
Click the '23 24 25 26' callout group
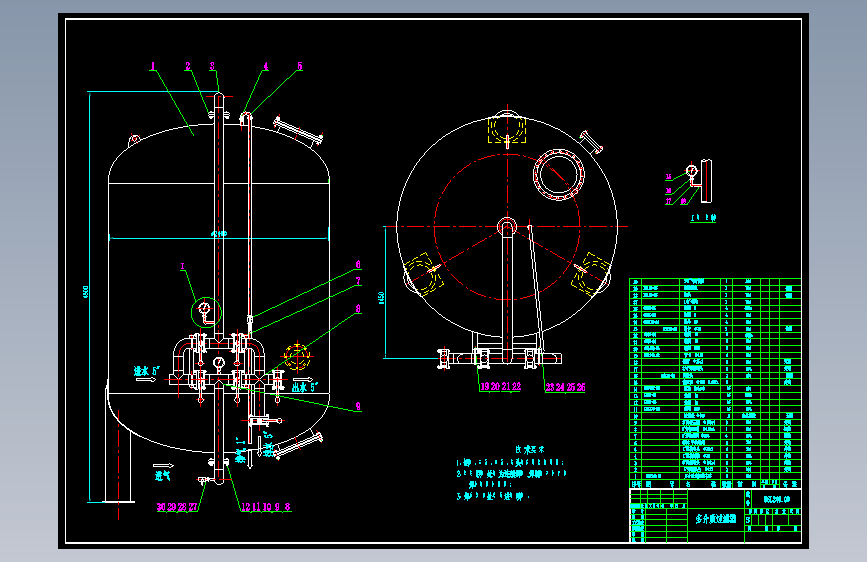565,387
